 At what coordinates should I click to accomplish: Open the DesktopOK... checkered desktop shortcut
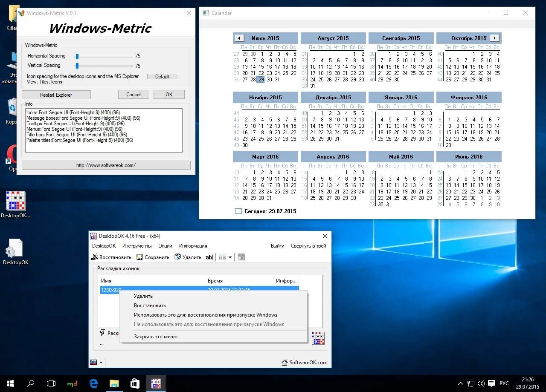click(x=15, y=205)
